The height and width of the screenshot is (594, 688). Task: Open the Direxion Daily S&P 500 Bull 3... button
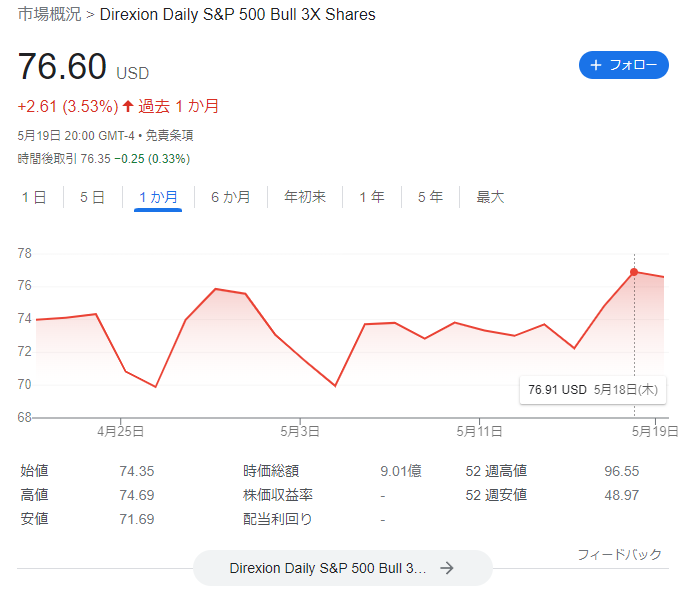343,568
